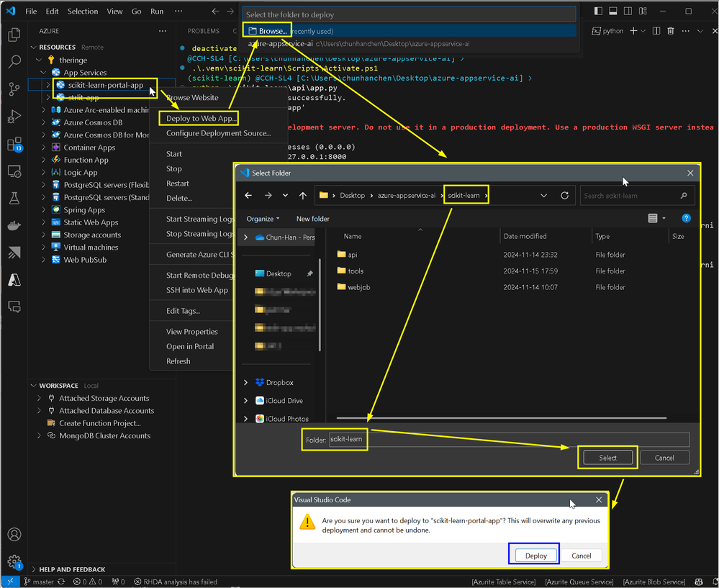This screenshot has width=719, height=588.
Task: Click the synchronize changes icon beside master
Action: (x=61, y=582)
